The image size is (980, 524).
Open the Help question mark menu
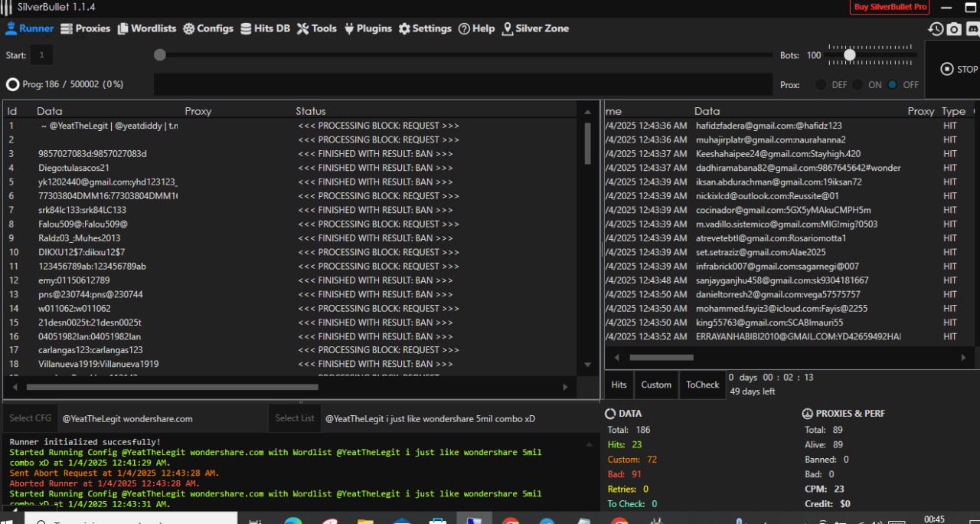476,28
